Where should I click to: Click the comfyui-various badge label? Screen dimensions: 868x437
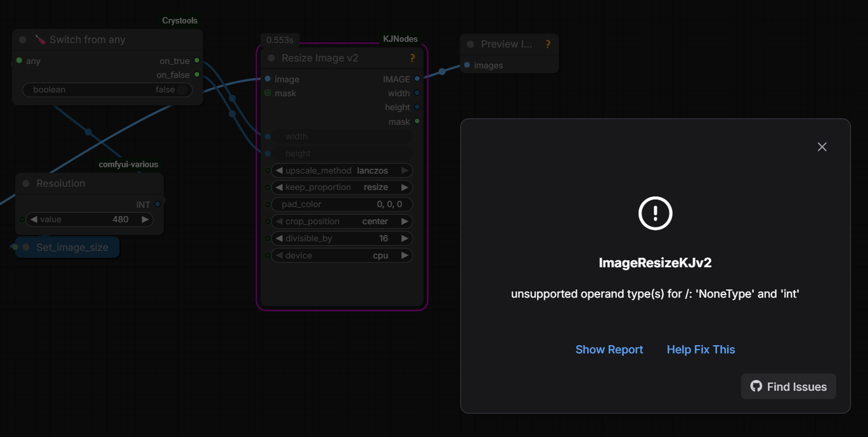pyautogui.click(x=129, y=165)
